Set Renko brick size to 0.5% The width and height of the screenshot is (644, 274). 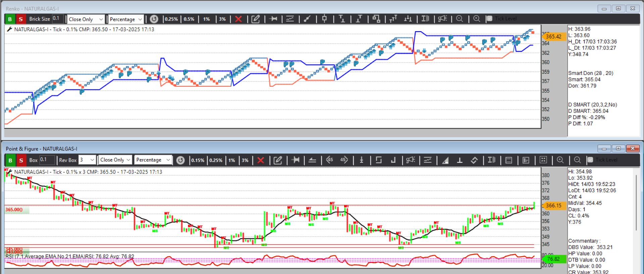click(x=189, y=19)
